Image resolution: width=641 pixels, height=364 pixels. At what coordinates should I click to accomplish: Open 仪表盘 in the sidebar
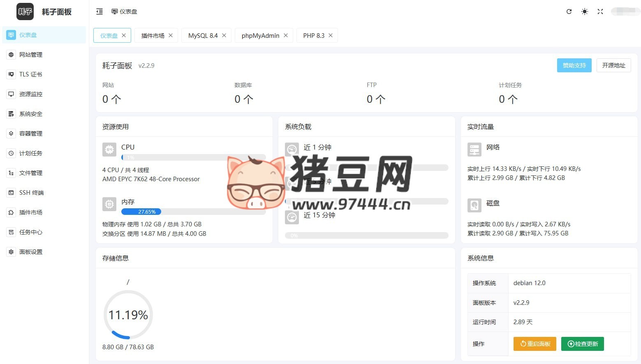click(44, 35)
